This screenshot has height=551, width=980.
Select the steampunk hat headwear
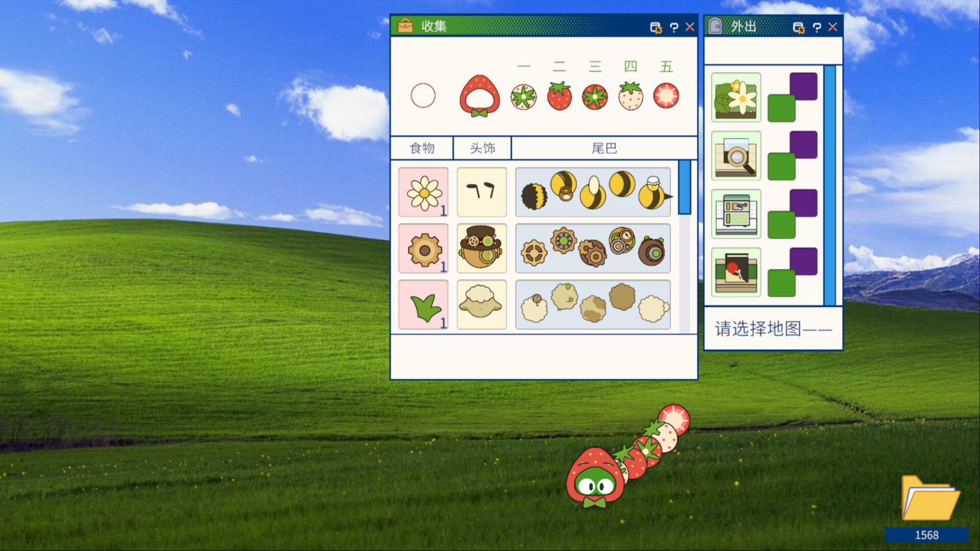[x=482, y=248]
